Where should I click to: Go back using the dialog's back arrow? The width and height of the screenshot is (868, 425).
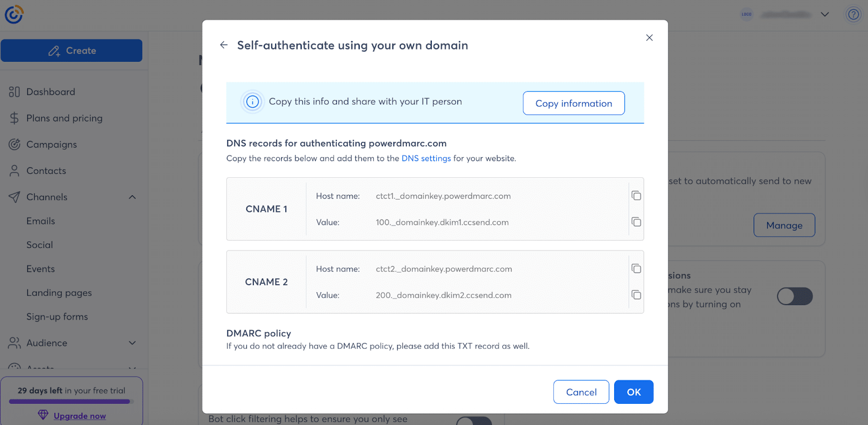224,45
